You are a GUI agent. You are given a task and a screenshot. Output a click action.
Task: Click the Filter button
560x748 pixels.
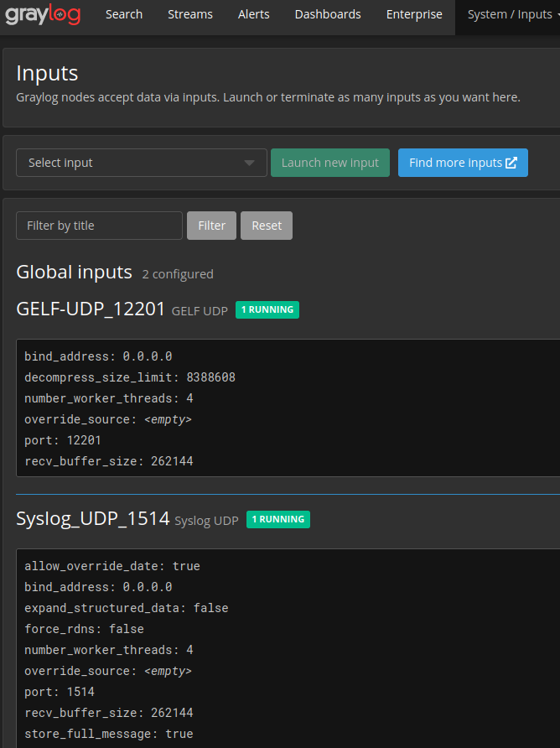point(211,225)
